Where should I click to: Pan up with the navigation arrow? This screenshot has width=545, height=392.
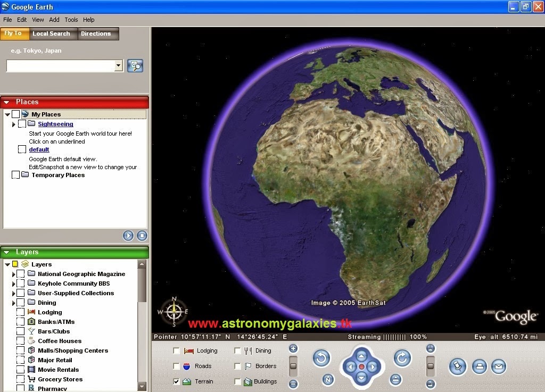coord(361,356)
